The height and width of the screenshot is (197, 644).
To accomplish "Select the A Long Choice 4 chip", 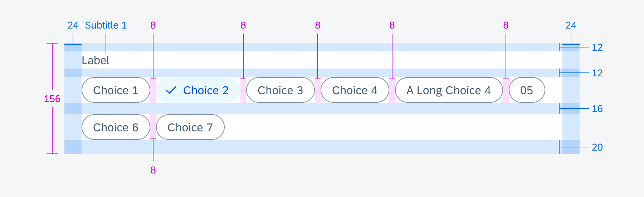I will click(449, 90).
